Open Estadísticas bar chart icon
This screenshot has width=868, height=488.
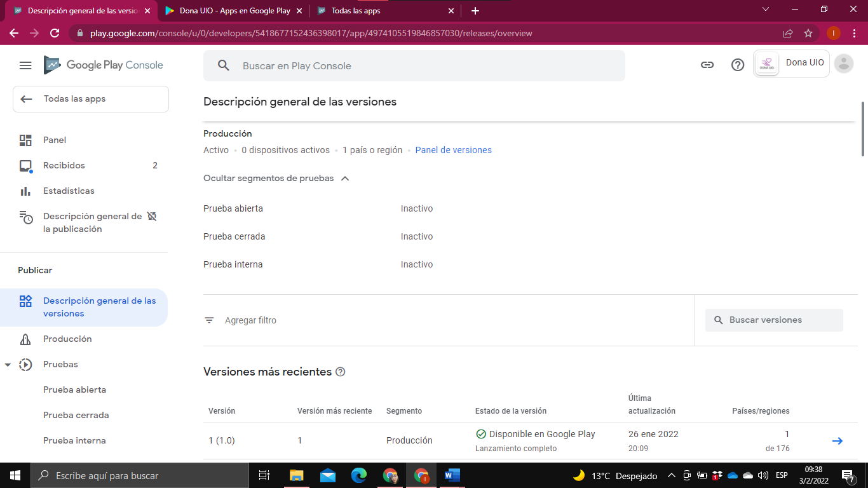click(x=27, y=190)
